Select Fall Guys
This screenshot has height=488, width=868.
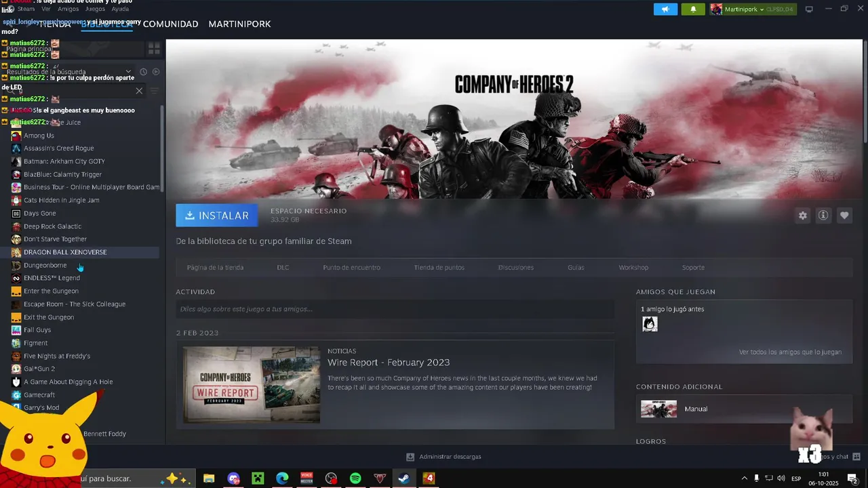click(x=37, y=330)
